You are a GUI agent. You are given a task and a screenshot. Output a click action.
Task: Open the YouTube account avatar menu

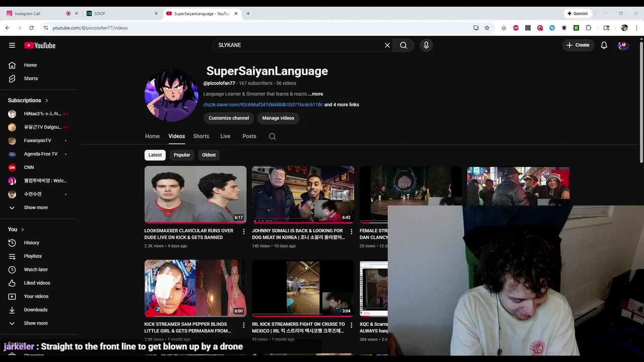623,45
